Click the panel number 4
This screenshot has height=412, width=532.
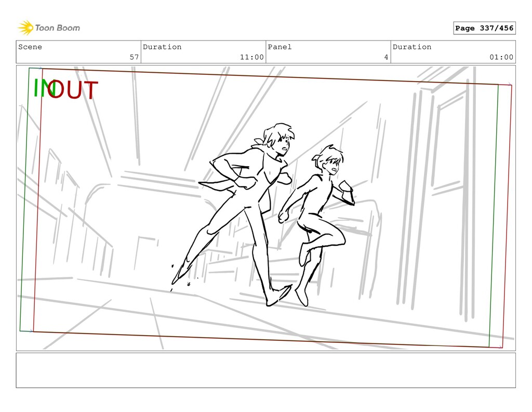pos(386,57)
